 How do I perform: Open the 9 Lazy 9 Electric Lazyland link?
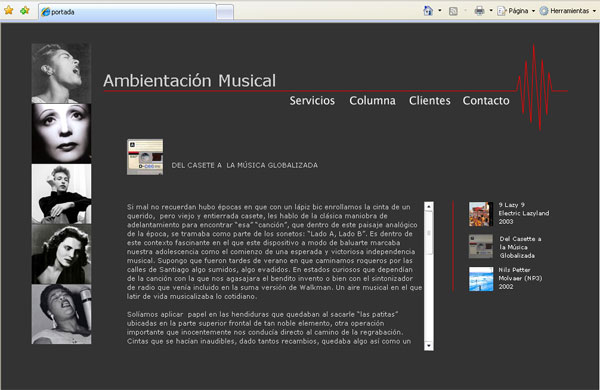tap(523, 213)
